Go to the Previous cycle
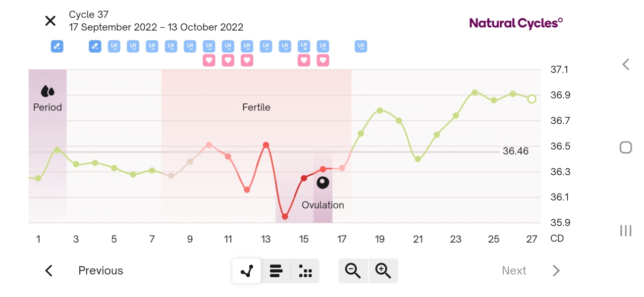 [101, 271]
